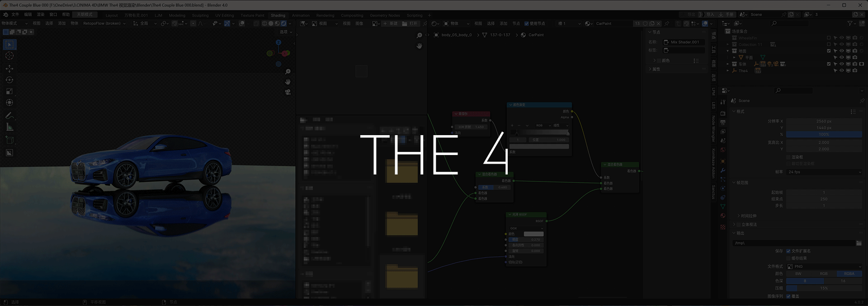The height and width of the screenshot is (306, 868).
Task: Open output folder browser icon
Action: [x=859, y=243]
